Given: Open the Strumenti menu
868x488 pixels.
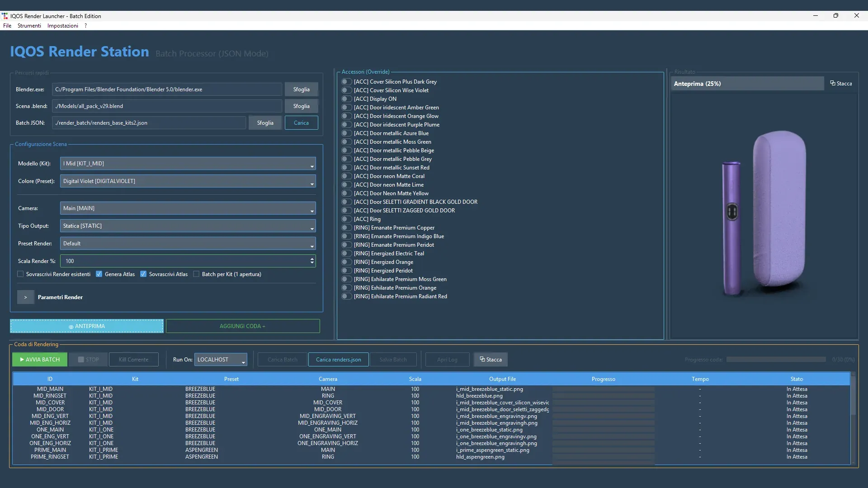Looking at the screenshot, I should pyautogui.click(x=29, y=26).
